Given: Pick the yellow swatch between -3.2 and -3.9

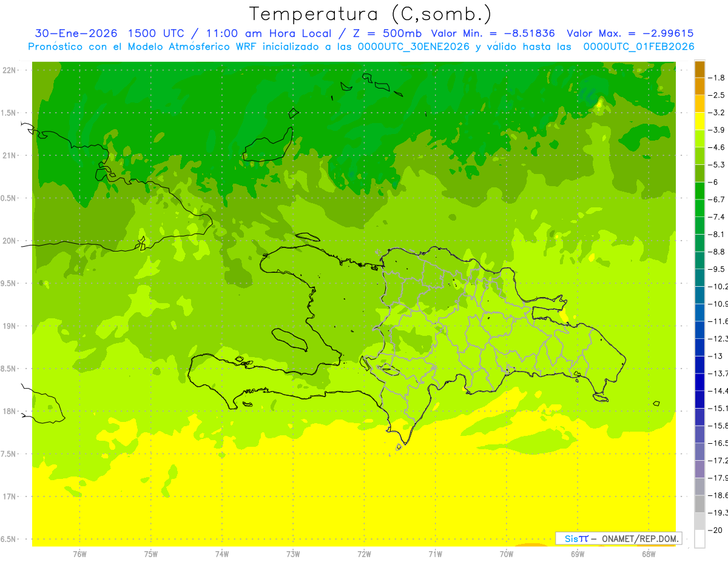Looking at the screenshot, I should (x=699, y=121).
